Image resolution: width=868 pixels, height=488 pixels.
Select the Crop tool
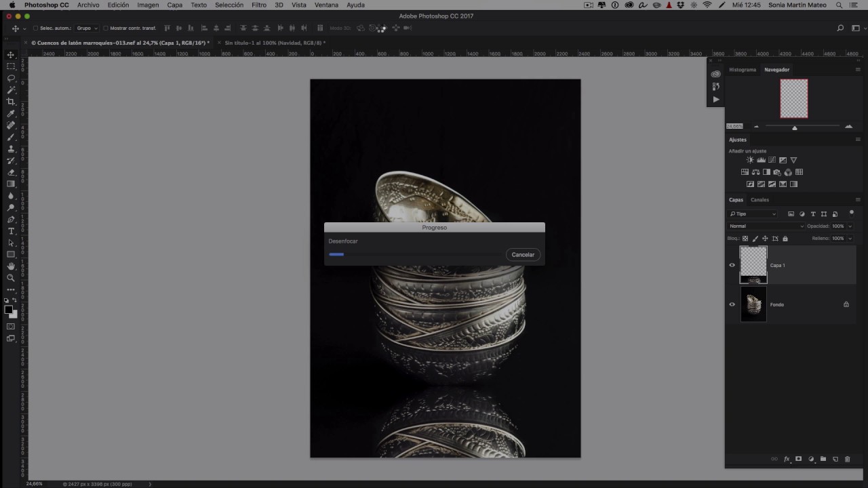pos(11,102)
